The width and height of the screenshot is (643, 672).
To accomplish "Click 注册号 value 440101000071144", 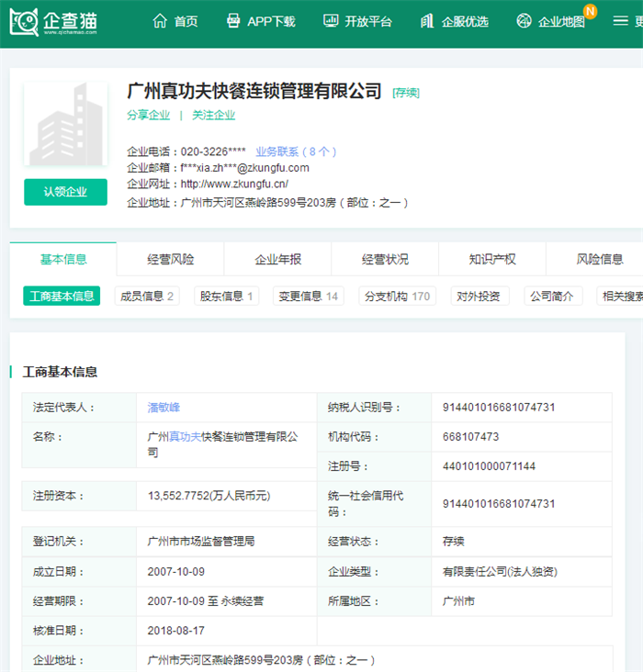I will point(489,466).
